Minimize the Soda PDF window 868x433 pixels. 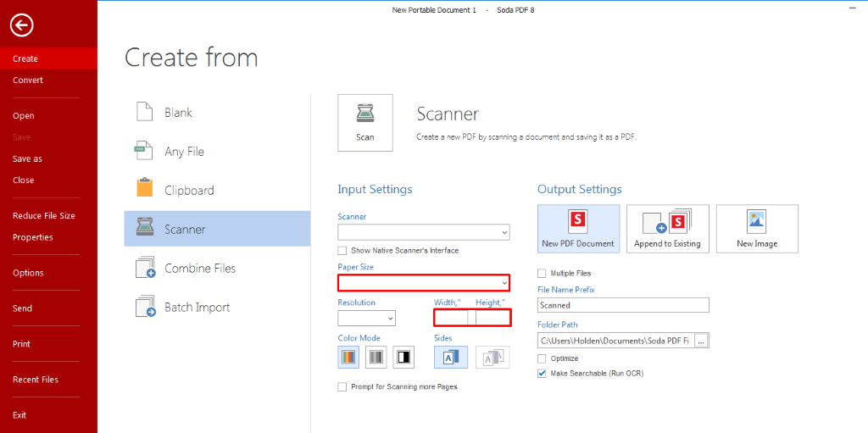click(852, 9)
